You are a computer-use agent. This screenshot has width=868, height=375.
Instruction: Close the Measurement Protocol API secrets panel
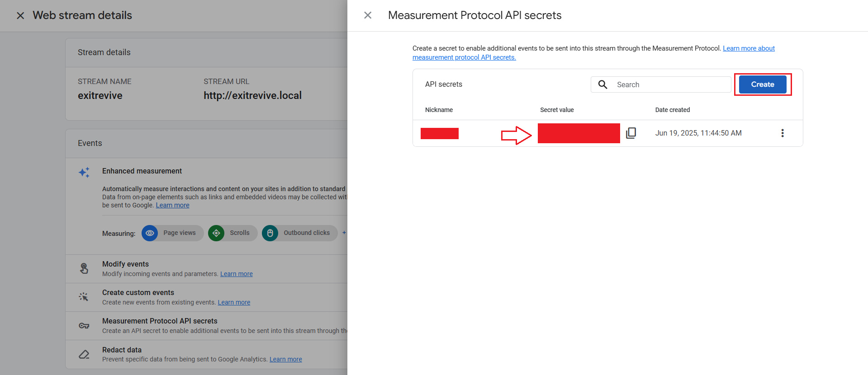pyautogui.click(x=368, y=15)
